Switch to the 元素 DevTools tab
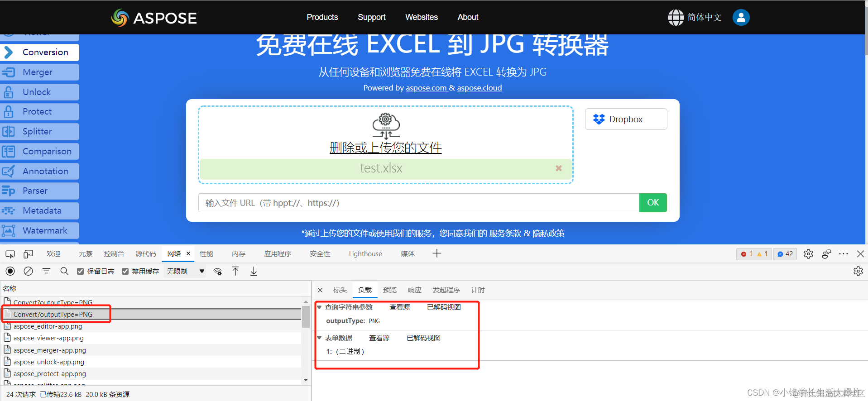The height and width of the screenshot is (401, 868). 86,254
